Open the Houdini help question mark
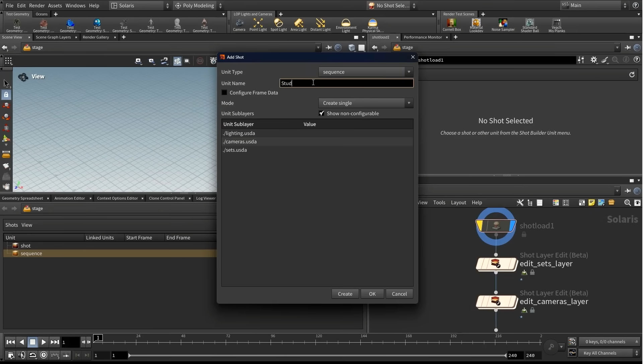 pos(636,5)
